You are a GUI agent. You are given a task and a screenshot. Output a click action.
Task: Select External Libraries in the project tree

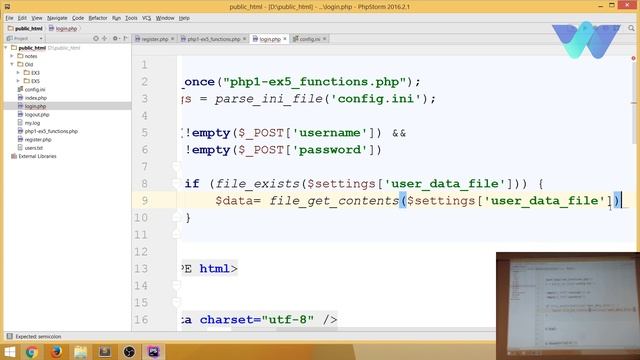coord(34,156)
